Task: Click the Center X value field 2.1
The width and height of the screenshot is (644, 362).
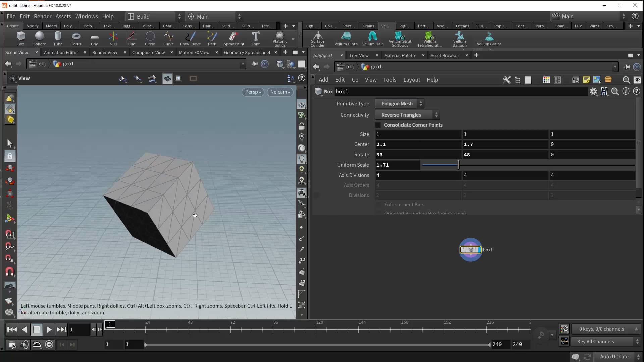Action: 418,144
